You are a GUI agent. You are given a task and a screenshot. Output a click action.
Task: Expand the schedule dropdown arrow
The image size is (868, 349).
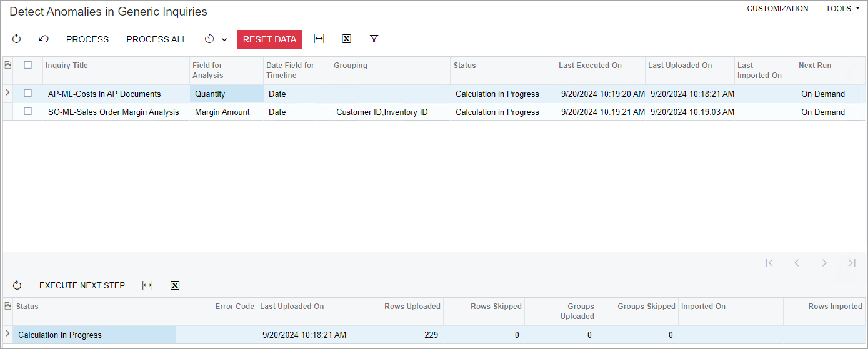[x=224, y=39]
